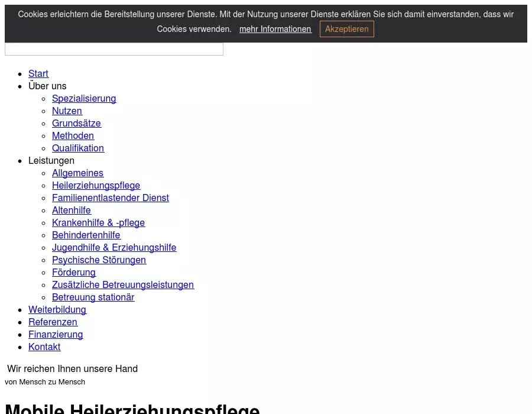532x414 pixels.
Task: Click the search input field below the banner
Action: coord(113,50)
